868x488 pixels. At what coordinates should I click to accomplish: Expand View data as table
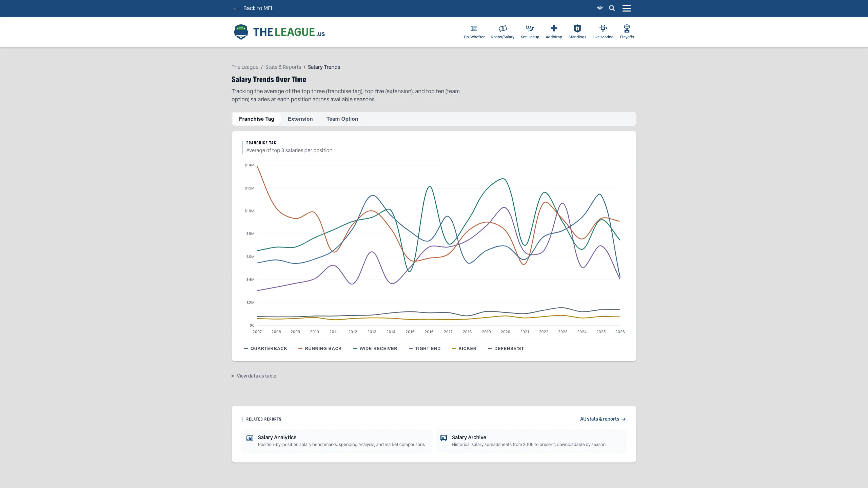(x=254, y=376)
